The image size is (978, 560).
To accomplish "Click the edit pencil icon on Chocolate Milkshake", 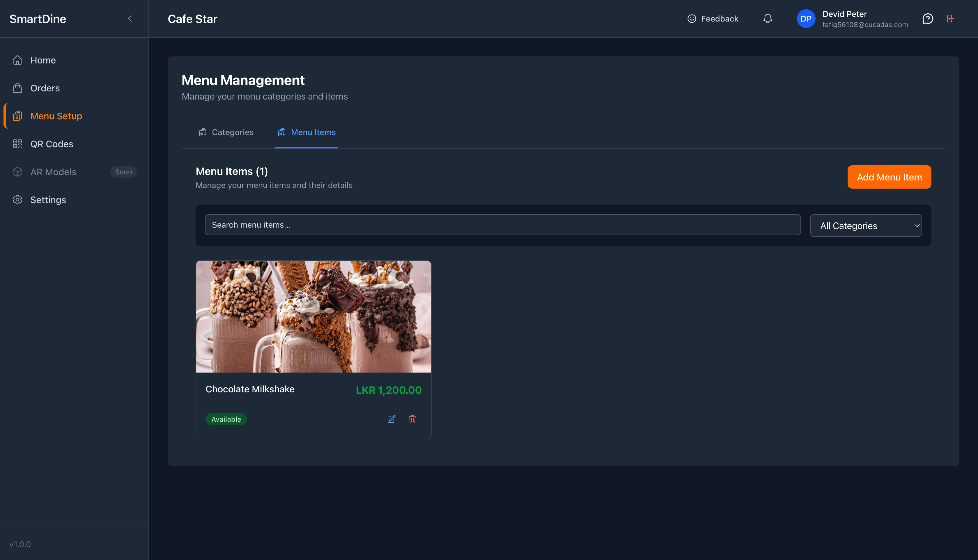I will (391, 419).
